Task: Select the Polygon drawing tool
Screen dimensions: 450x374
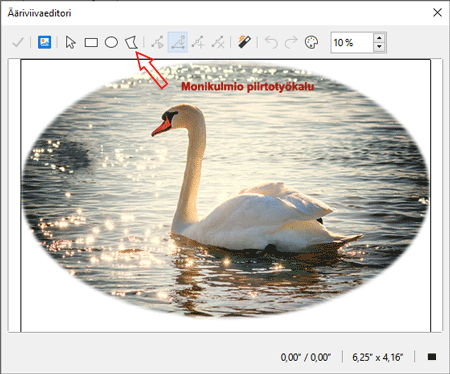Action: click(131, 42)
